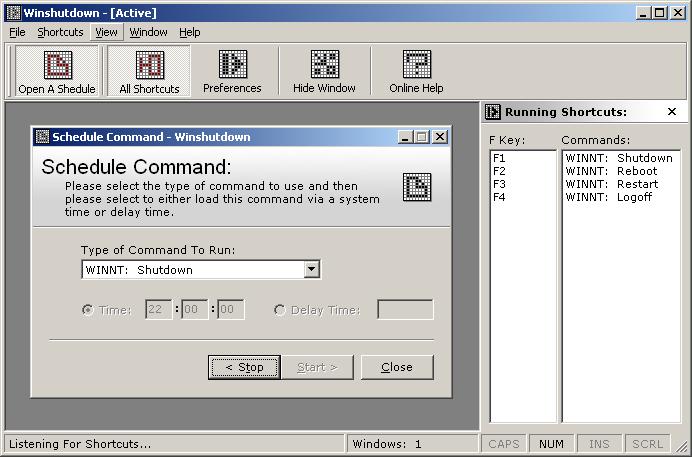
Task: Click the Open A Shedule toolbar icon
Action: 57,71
